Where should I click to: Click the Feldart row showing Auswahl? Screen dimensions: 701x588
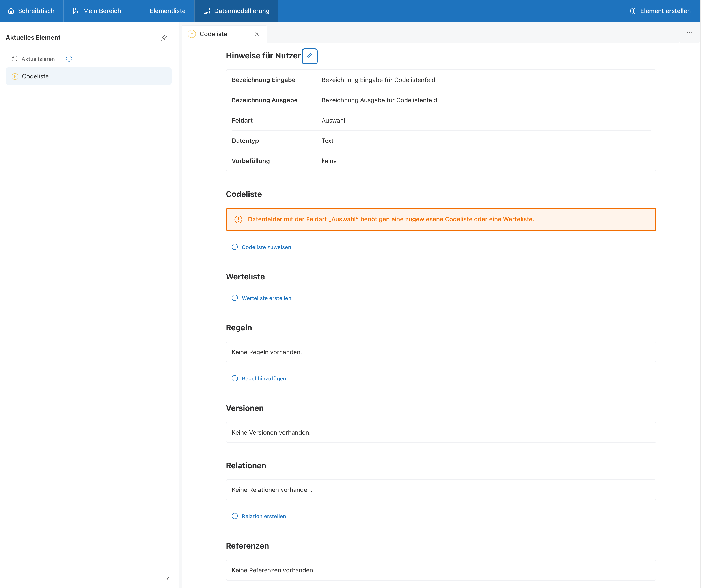pyautogui.click(x=441, y=121)
